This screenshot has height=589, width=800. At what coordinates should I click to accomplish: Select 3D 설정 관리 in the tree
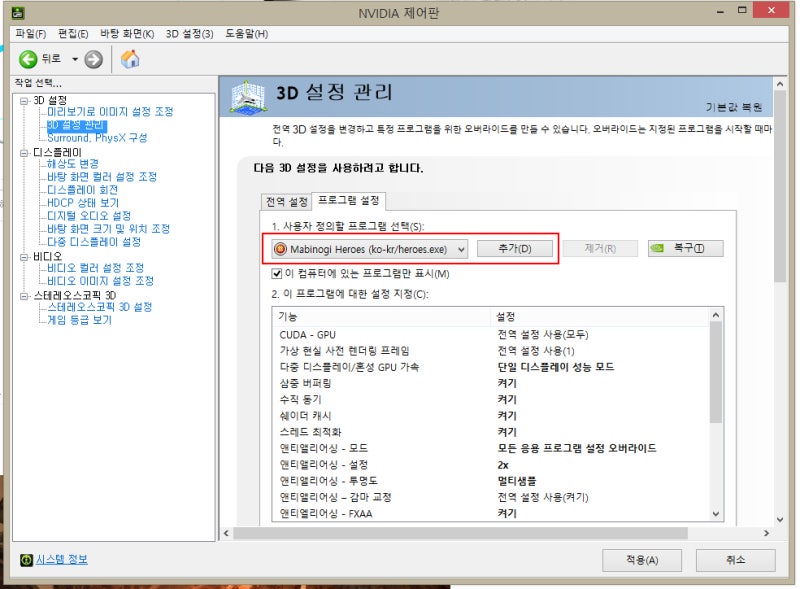click(x=77, y=125)
